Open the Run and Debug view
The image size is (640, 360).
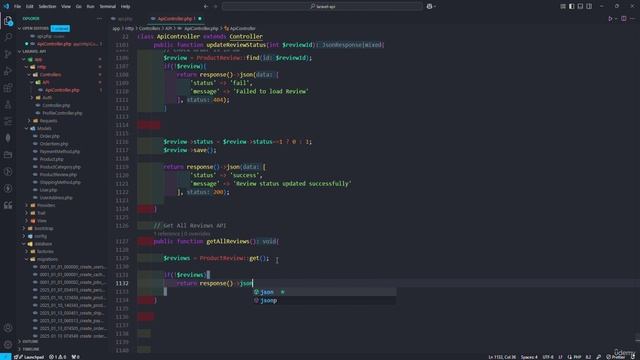[8, 71]
